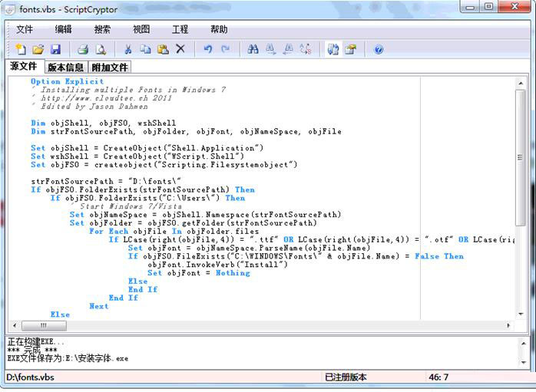Open print preview from the toolbar

pos(101,50)
